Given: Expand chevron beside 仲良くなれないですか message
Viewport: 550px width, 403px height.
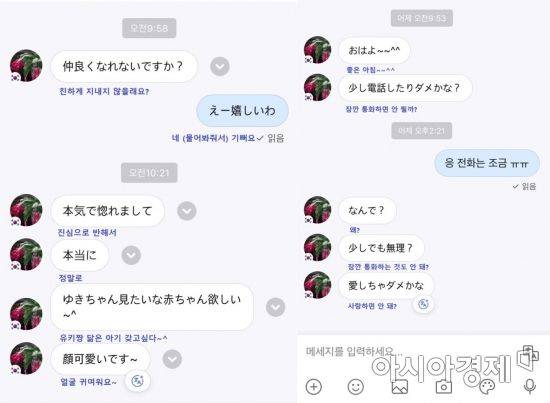Looking at the screenshot, I should [220, 66].
